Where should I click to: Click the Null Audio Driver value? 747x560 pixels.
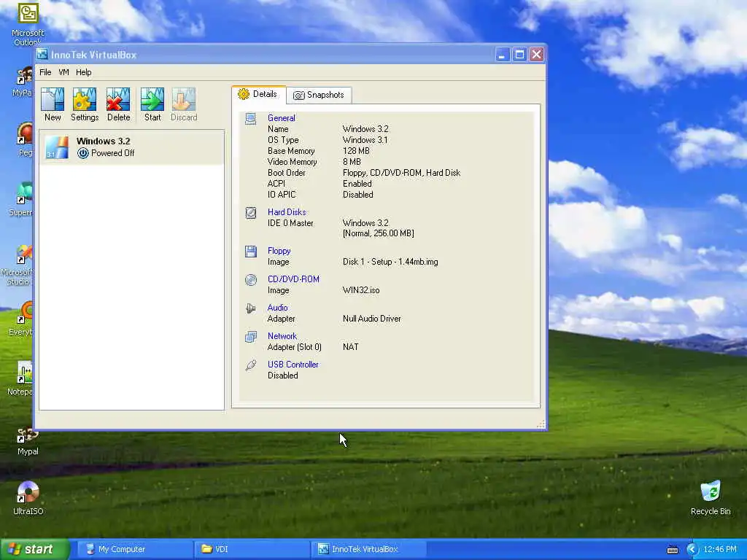371,319
